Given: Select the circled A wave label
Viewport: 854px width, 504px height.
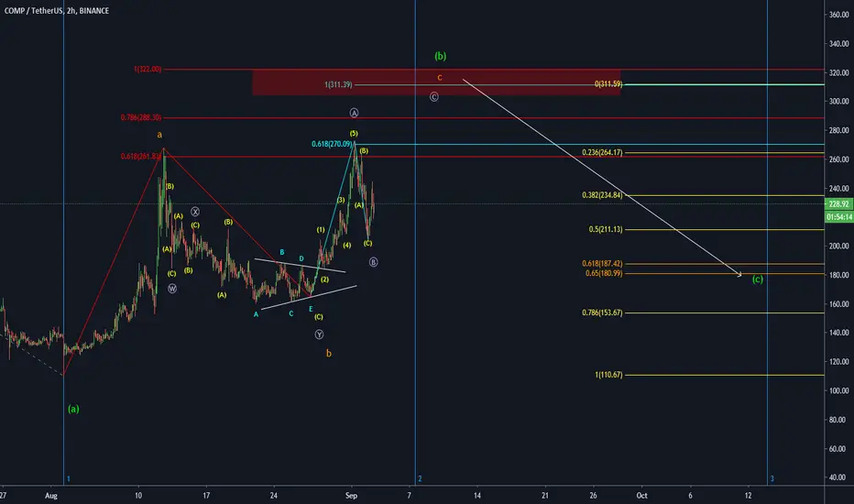Looking at the screenshot, I should 354,113.
